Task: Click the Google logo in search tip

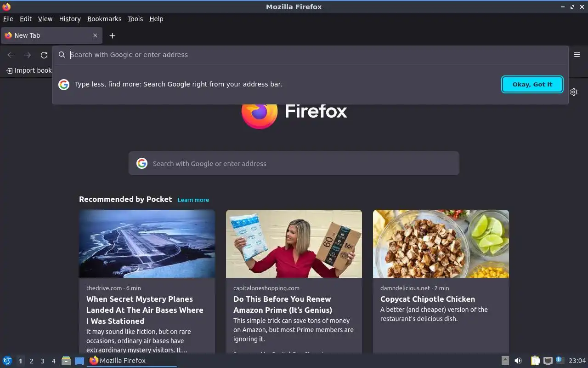Action: coord(64,84)
